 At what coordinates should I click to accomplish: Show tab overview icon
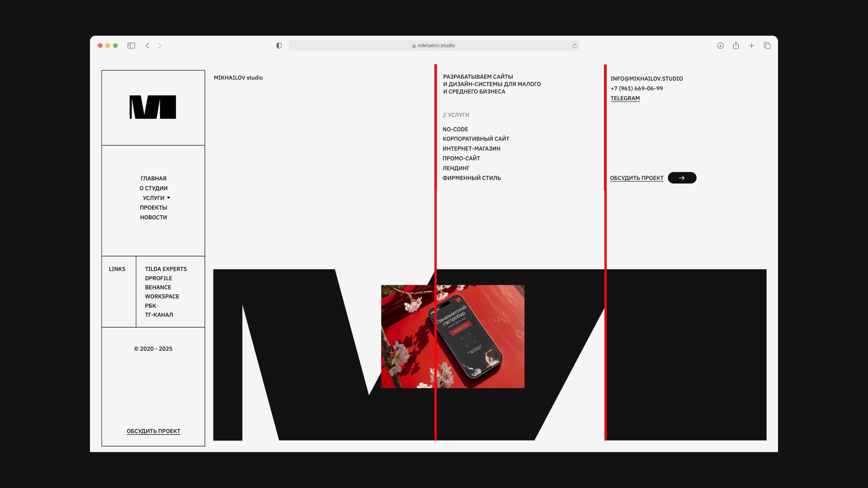click(767, 46)
